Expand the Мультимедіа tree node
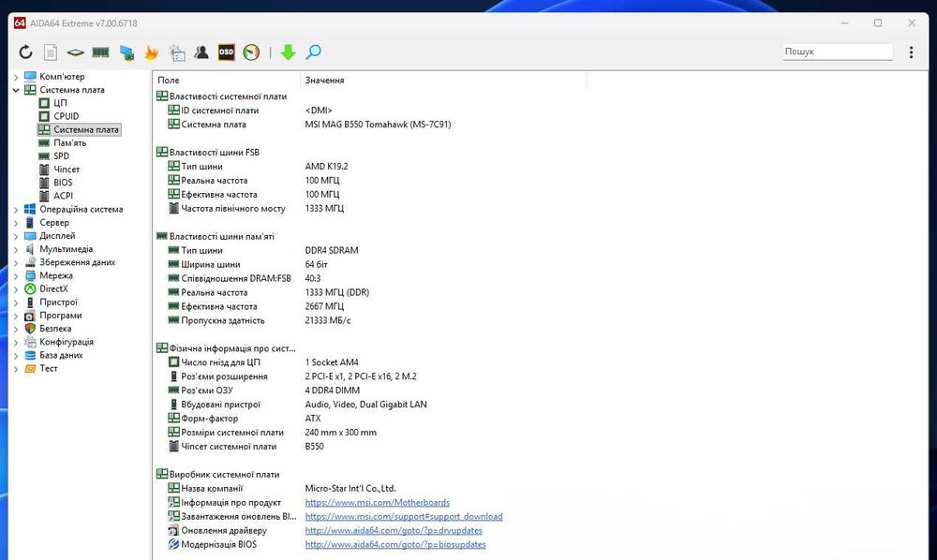 [16, 249]
